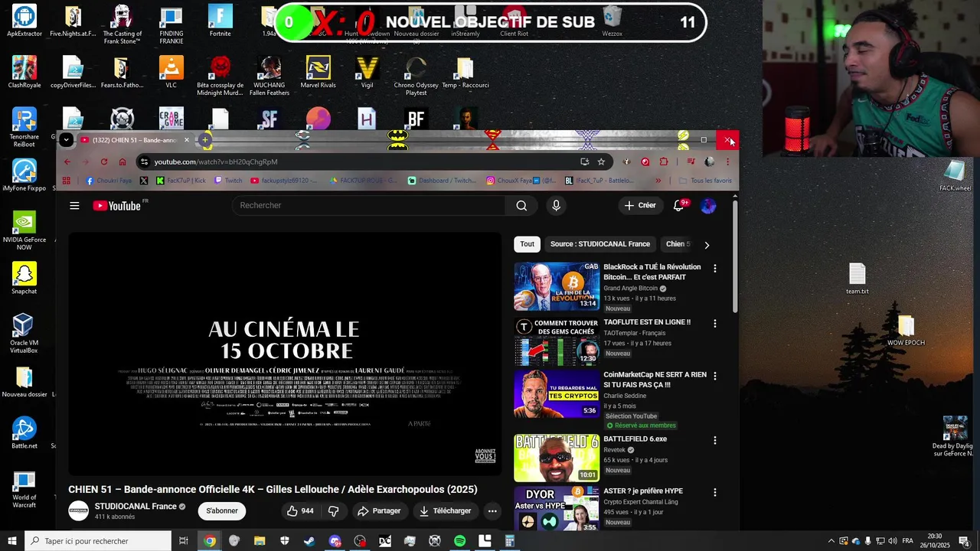
Task: Launch the Fortnite desktop icon
Action: [x=220, y=21]
